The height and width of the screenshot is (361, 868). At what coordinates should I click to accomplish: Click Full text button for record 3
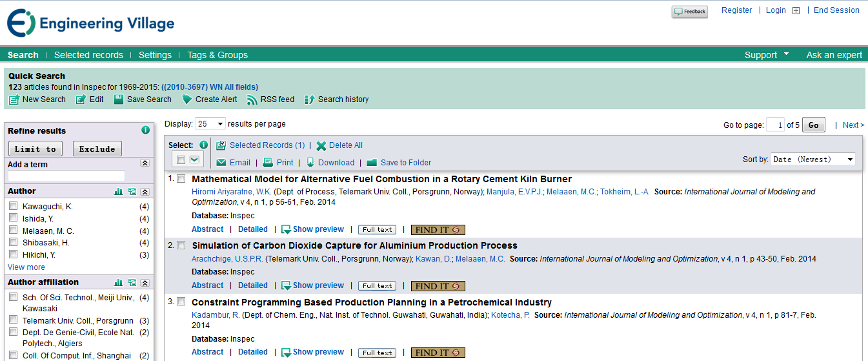tap(378, 353)
